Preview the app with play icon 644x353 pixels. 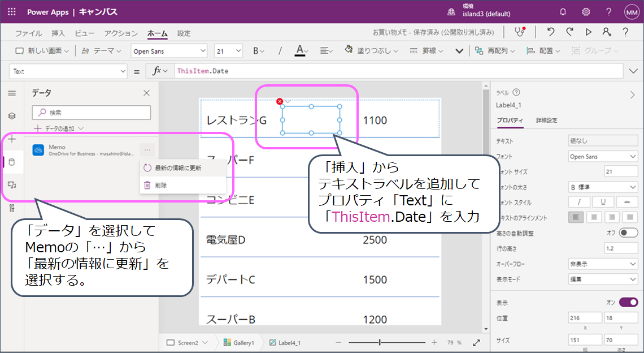pyautogui.click(x=589, y=32)
